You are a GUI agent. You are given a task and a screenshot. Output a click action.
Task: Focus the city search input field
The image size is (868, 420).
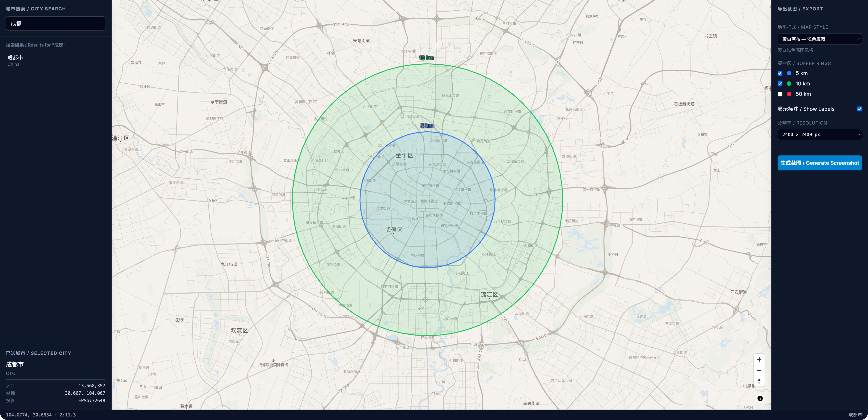pos(56,24)
